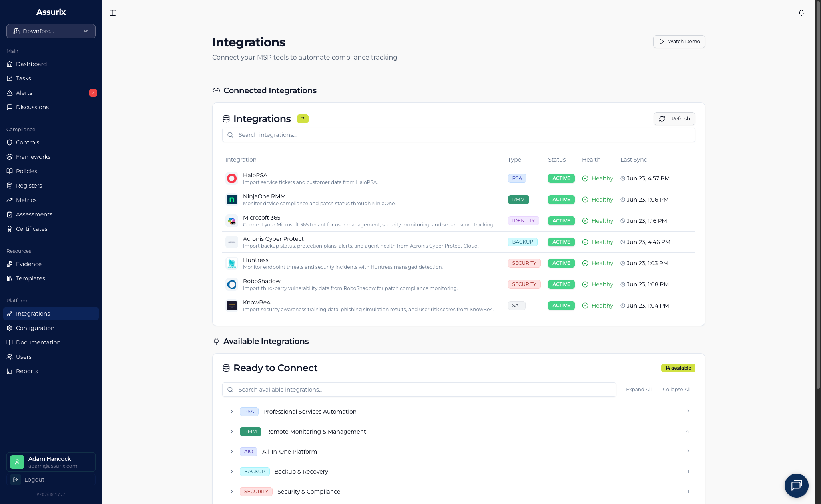Toggle the sidebar panel icon

(x=113, y=13)
